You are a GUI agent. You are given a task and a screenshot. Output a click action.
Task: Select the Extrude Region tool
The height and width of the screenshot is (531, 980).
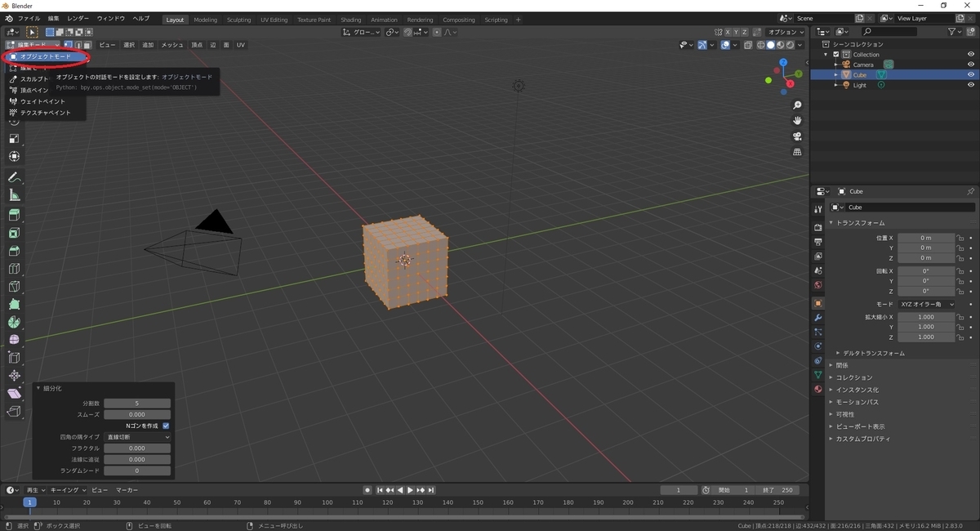click(14, 215)
